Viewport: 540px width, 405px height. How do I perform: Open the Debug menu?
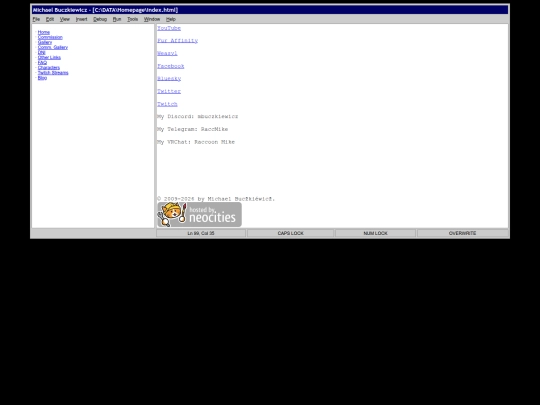point(100,19)
